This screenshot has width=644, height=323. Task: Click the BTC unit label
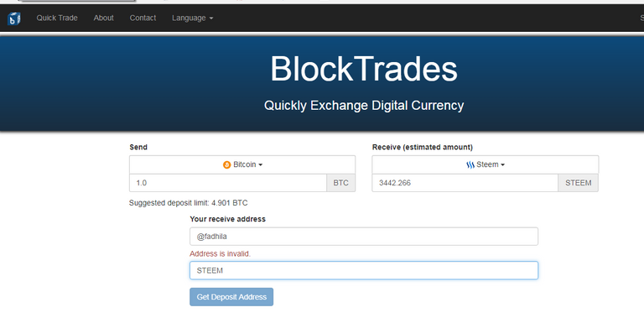(341, 183)
